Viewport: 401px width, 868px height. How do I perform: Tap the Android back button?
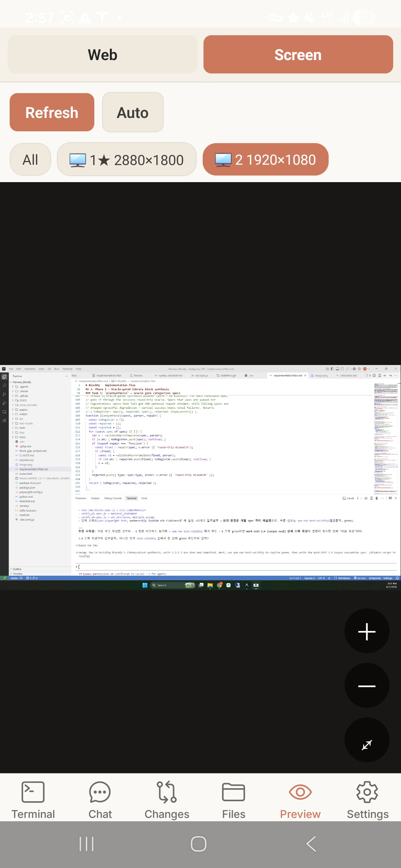point(311,844)
